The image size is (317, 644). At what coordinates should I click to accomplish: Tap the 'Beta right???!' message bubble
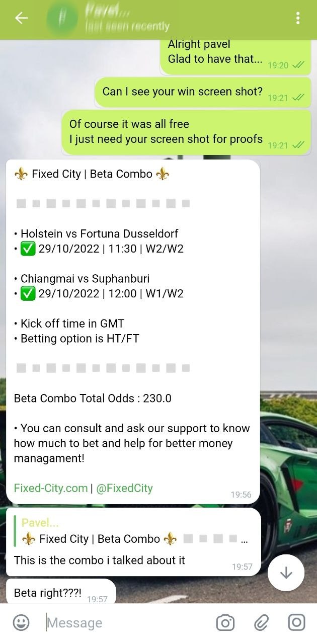48,593
